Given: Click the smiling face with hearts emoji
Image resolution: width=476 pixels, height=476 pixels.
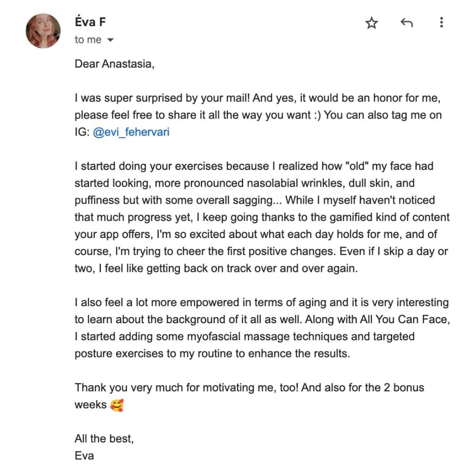Looking at the screenshot, I should [116, 405].
